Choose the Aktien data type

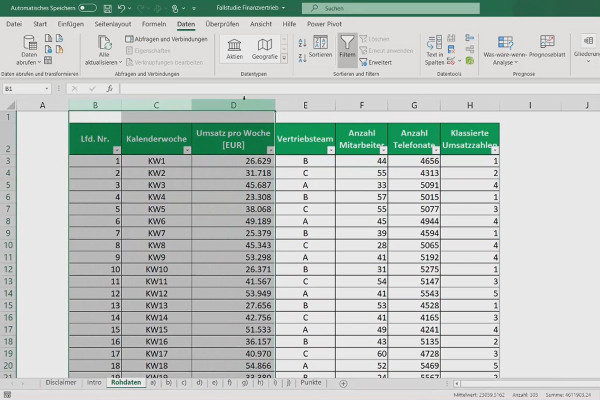tap(234, 49)
